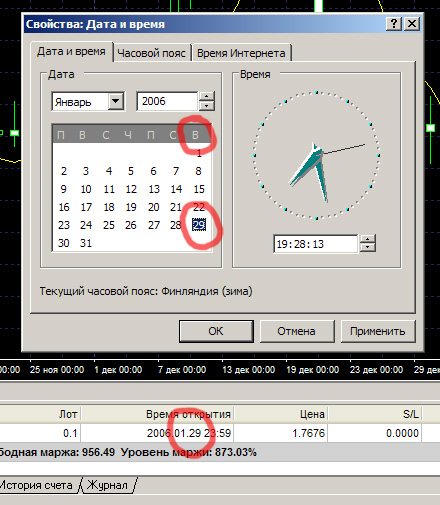Confirm with the OK button

(216, 331)
